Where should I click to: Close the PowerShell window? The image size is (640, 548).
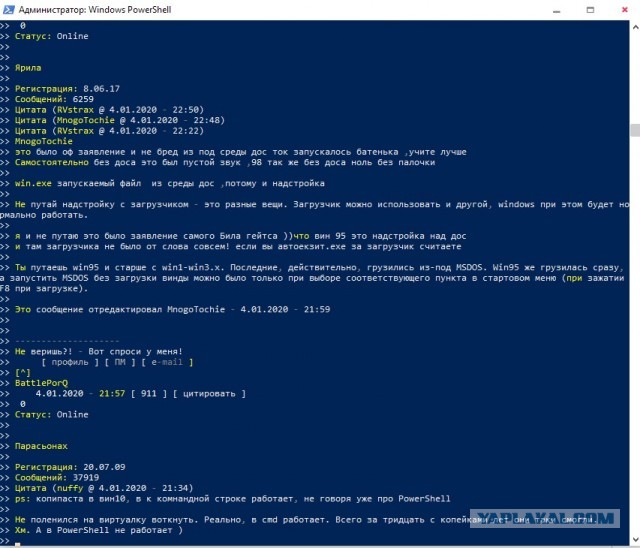click(624, 10)
